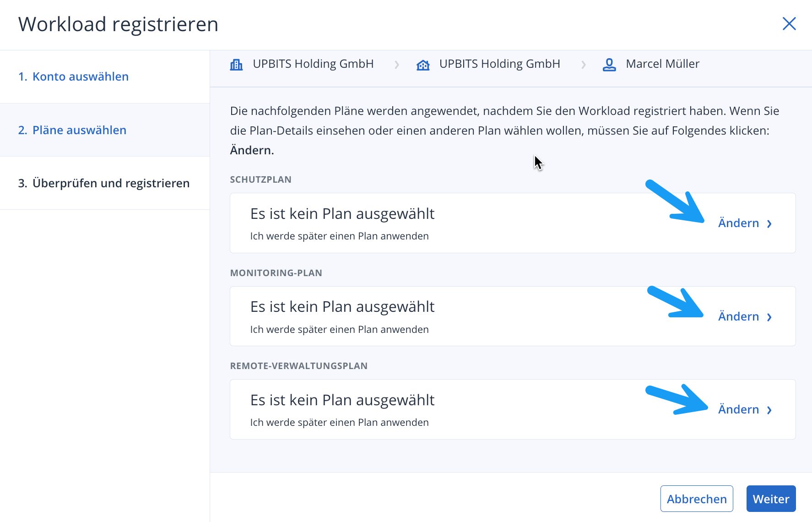Open step 3 Überprüfen und registrieren

click(x=104, y=183)
